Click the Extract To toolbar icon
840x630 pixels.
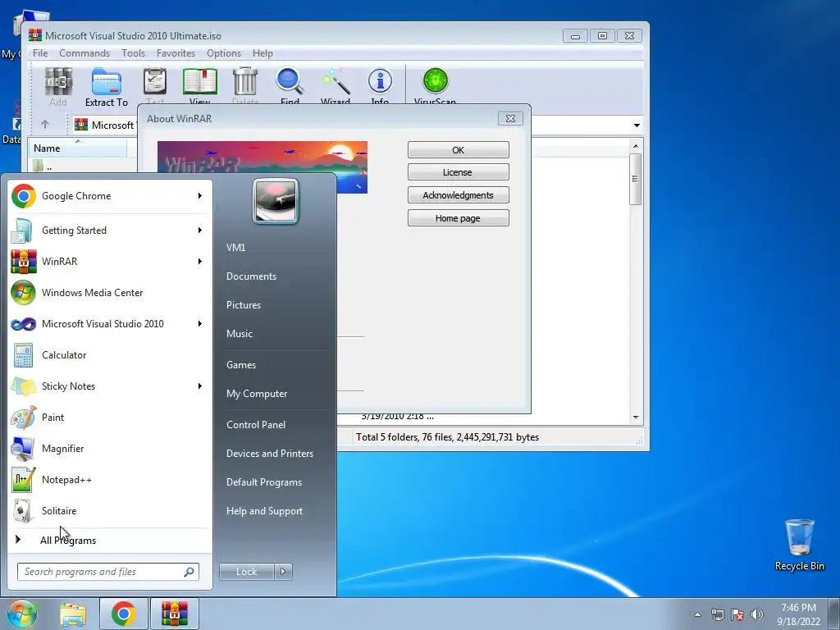(106, 87)
